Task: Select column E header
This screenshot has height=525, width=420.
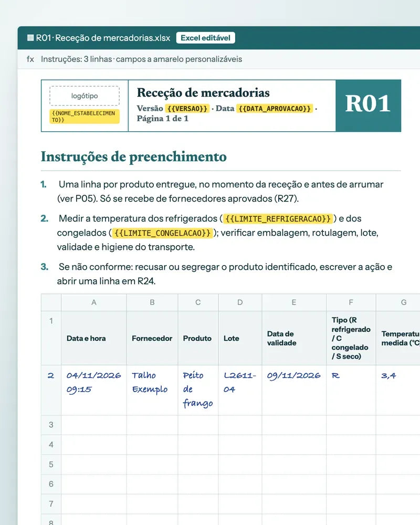Action: (x=294, y=302)
